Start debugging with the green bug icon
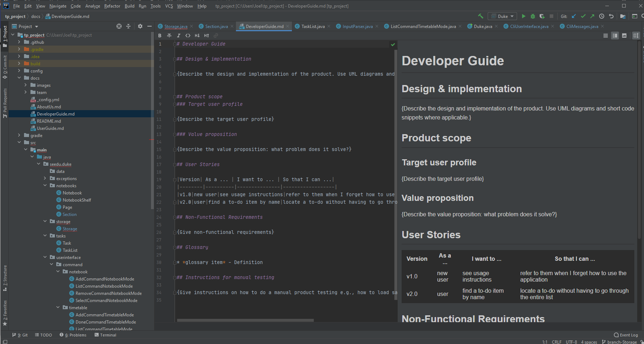Image resolution: width=644 pixels, height=344 pixels. click(x=533, y=16)
